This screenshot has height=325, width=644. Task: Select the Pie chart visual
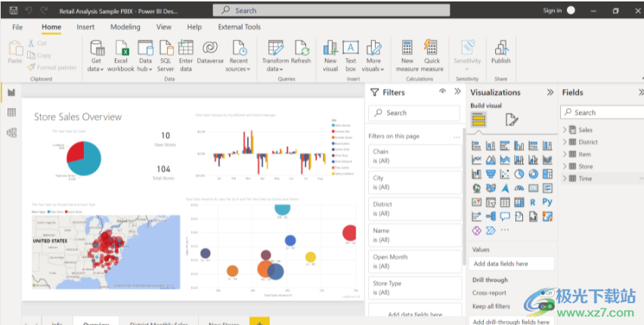(x=519, y=174)
